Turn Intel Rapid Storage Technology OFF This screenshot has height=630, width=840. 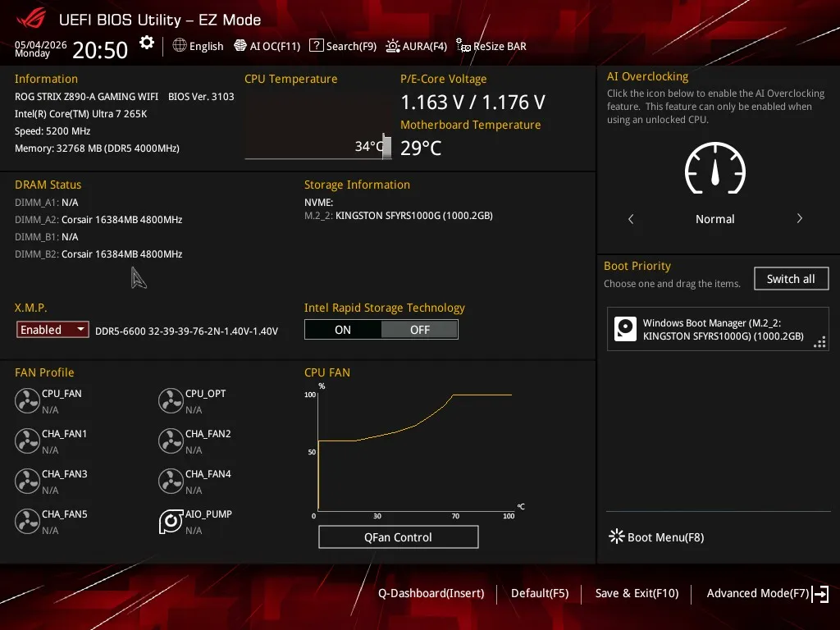[419, 330]
